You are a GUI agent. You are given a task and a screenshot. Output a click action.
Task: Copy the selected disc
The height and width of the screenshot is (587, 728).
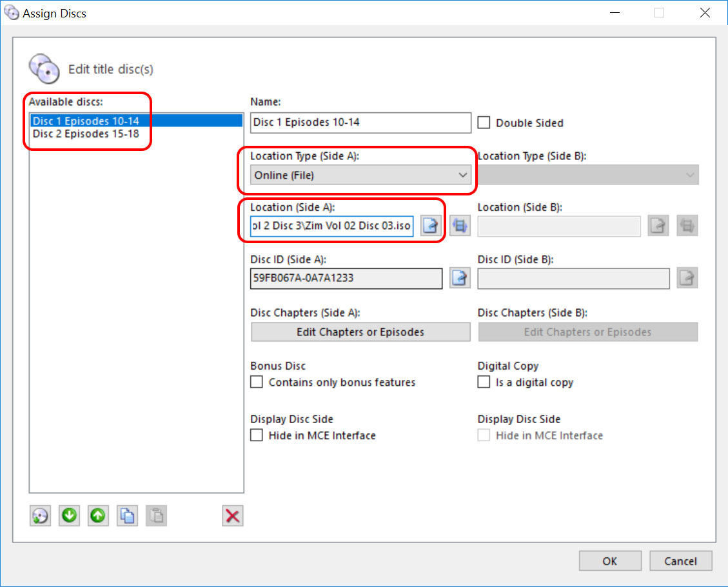coord(127,516)
